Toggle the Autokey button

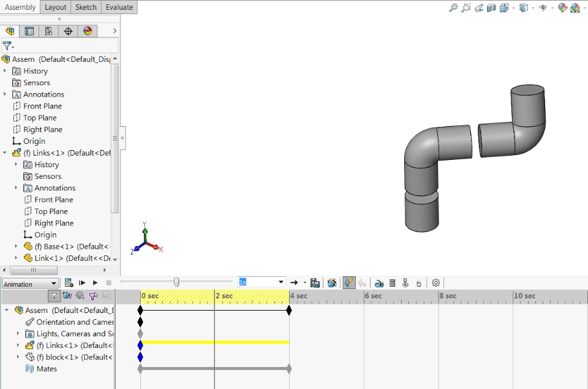pyautogui.click(x=349, y=282)
